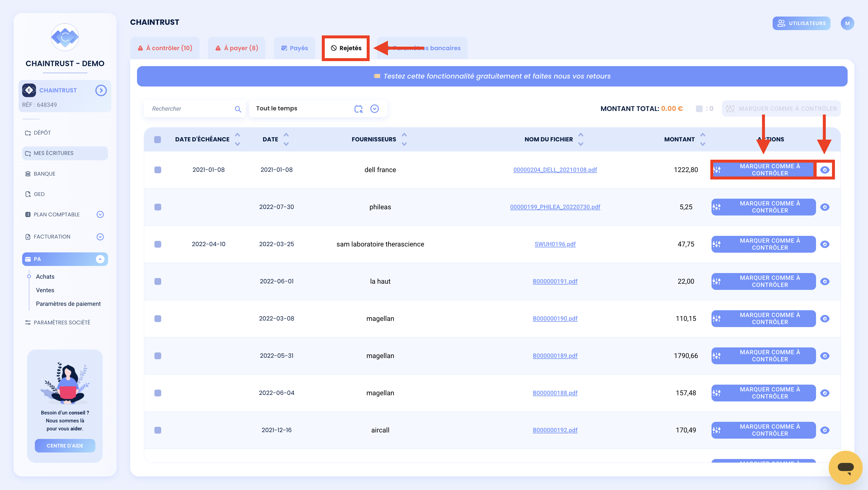Click the top bulk MARQUER COMME À CONTRÔLER button
The width and height of the screenshot is (868, 490).
click(781, 109)
